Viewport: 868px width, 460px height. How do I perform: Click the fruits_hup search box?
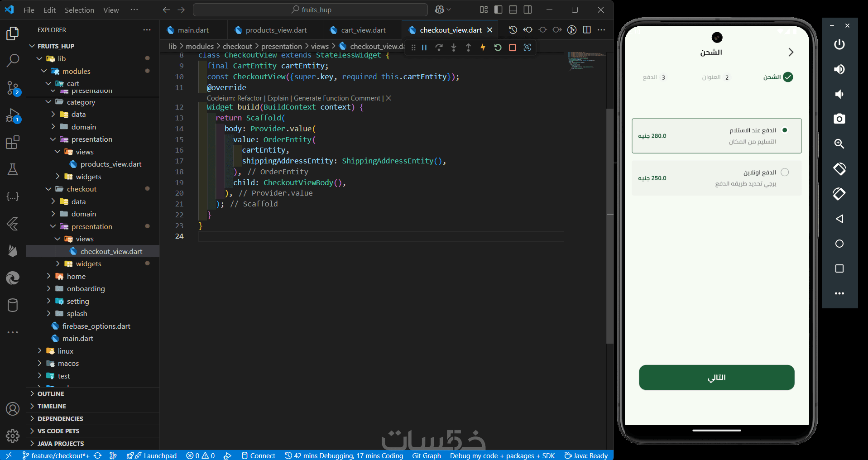[x=311, y=10]
